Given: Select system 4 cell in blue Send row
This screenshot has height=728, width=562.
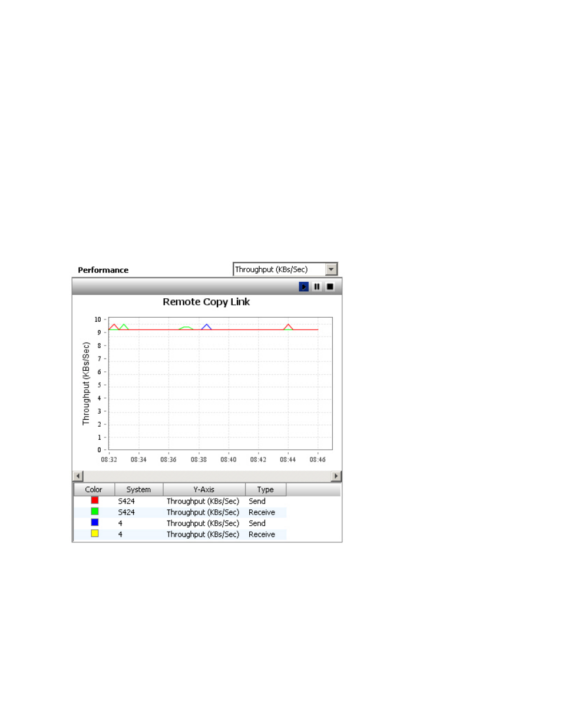Looking at the screenshot, I should tap(120, 523).
